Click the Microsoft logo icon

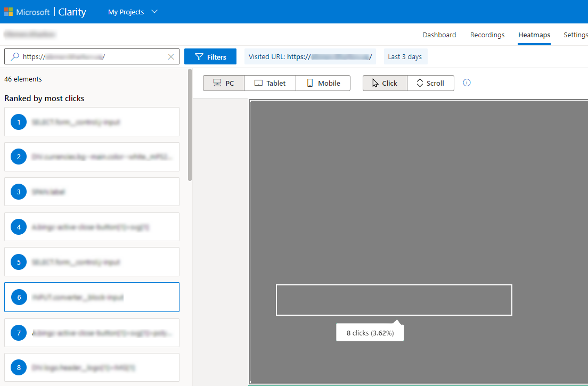click(8, 12)
